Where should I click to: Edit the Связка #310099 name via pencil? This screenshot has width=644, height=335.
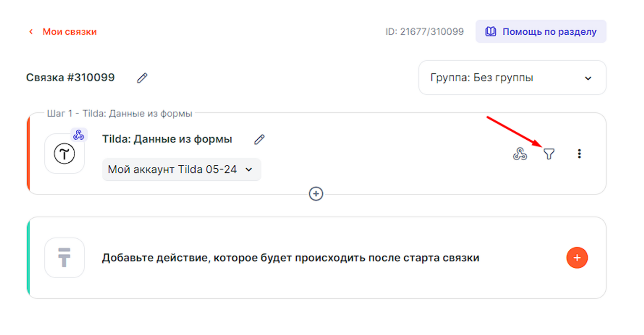(142, 78)
